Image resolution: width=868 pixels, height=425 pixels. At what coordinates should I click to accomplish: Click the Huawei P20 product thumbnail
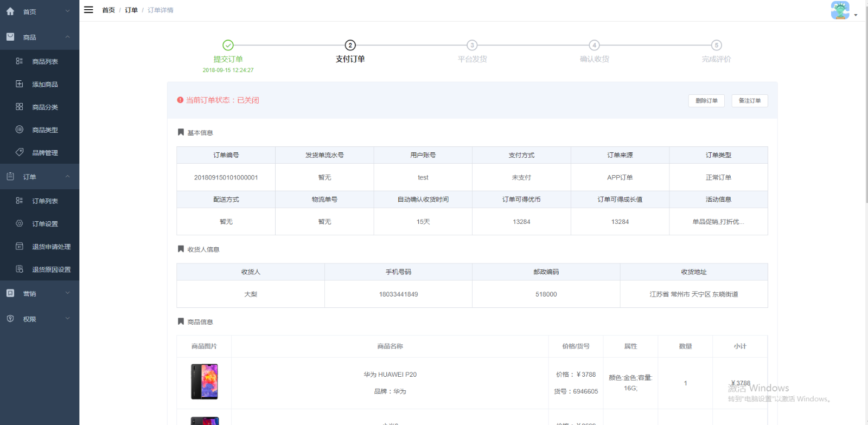tap(205, 382)
